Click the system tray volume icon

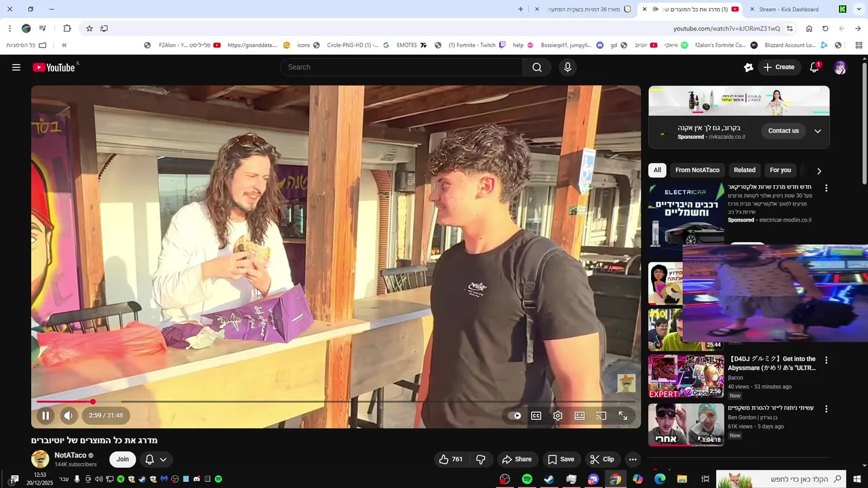pyautogui.click(x=98, y=479)
